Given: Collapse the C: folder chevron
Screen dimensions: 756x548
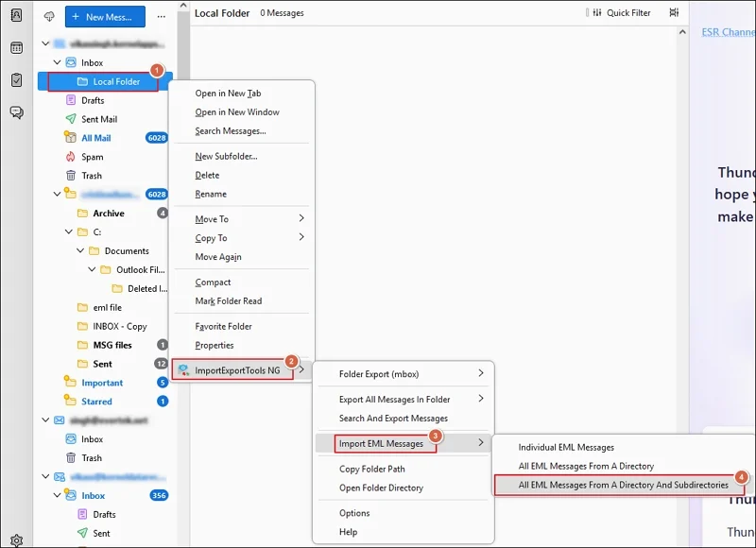Looking at the screenshot, I should coord(68,231).
